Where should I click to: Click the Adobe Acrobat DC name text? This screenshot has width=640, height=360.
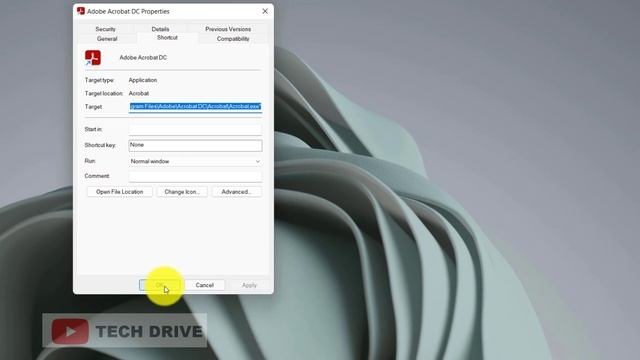tap(143, 58)
